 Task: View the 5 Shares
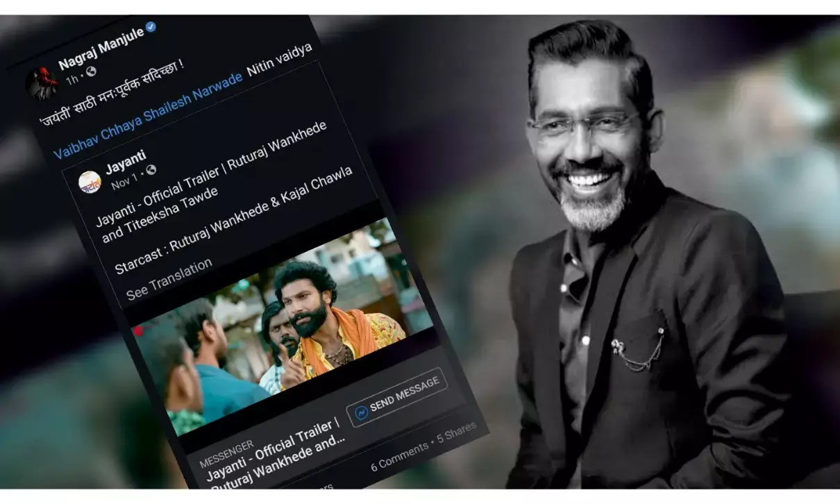pos(456,432)
